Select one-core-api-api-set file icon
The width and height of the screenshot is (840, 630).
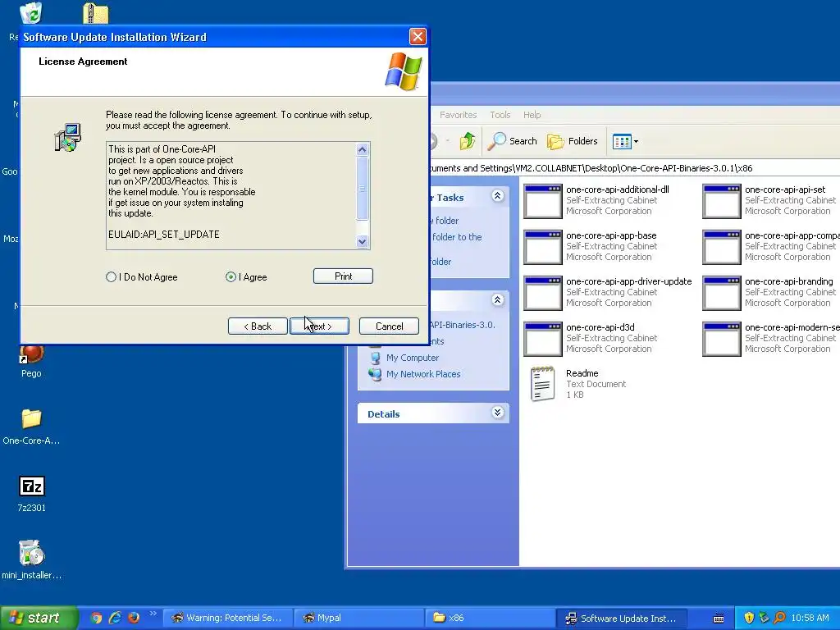(x=722, y=201)
